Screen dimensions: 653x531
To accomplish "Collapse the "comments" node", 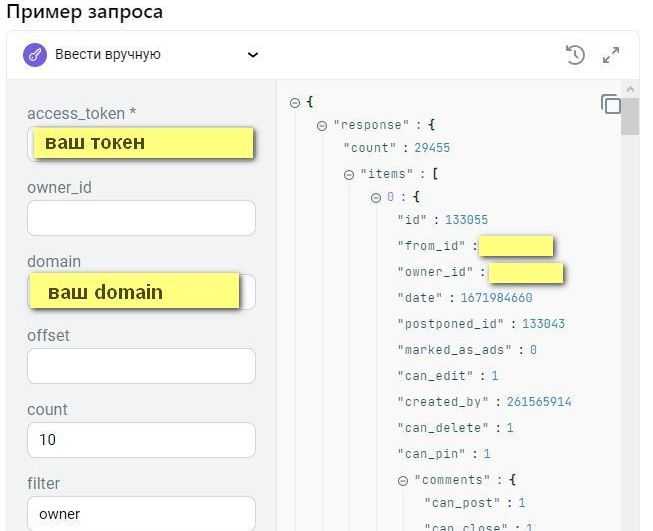I will tap(403, 481).
